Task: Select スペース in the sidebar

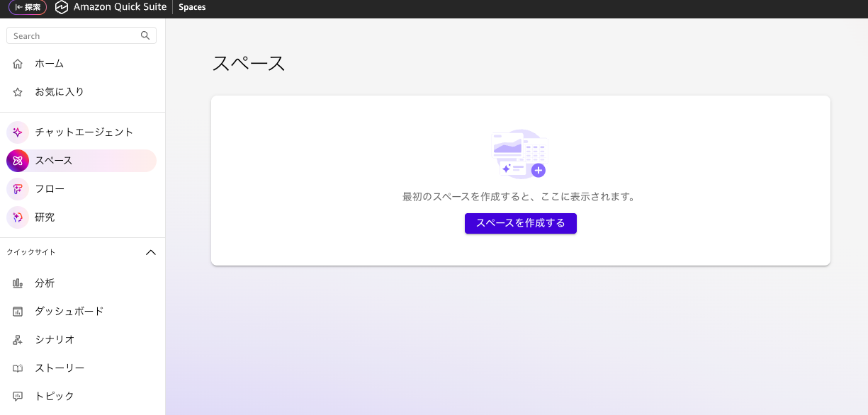Action: (81, 161)
